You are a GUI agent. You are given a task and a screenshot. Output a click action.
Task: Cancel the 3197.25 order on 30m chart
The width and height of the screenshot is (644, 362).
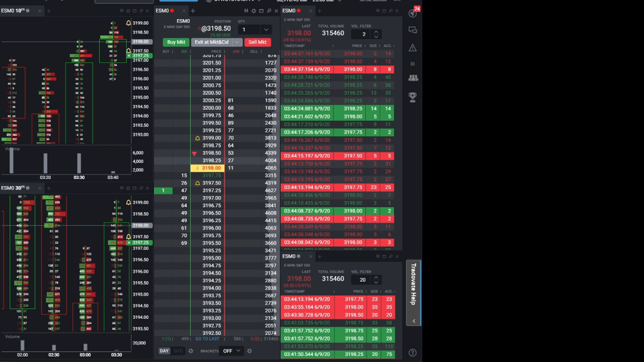tap(129, 243)
